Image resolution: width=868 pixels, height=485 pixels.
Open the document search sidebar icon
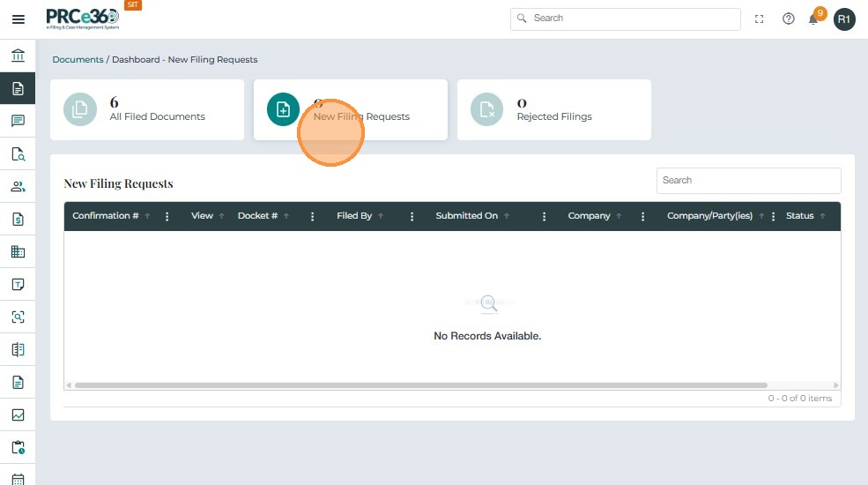[18, 153]
